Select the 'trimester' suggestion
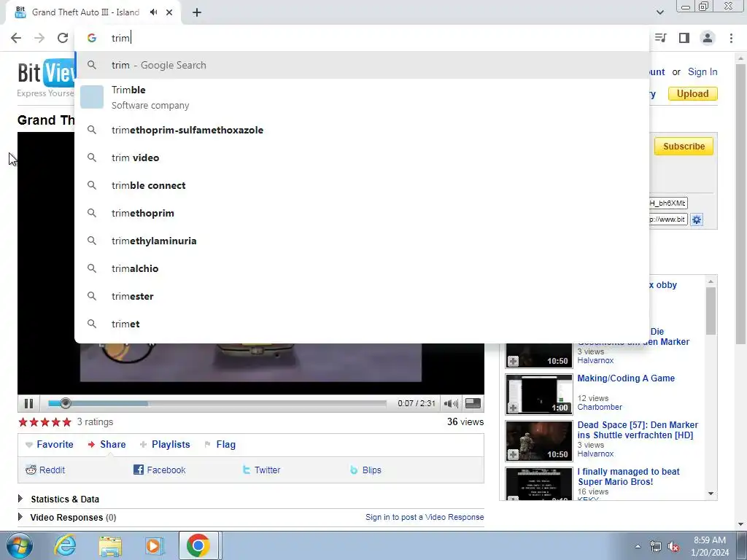This screenshot has width=747, height=560. click(362, 296)
